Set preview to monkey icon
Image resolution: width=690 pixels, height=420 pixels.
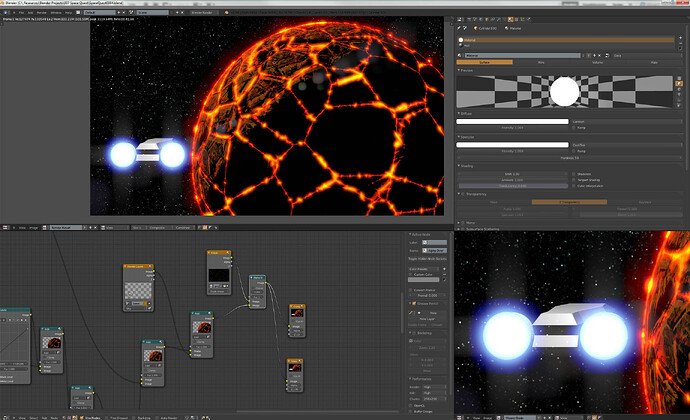point(679,94)
